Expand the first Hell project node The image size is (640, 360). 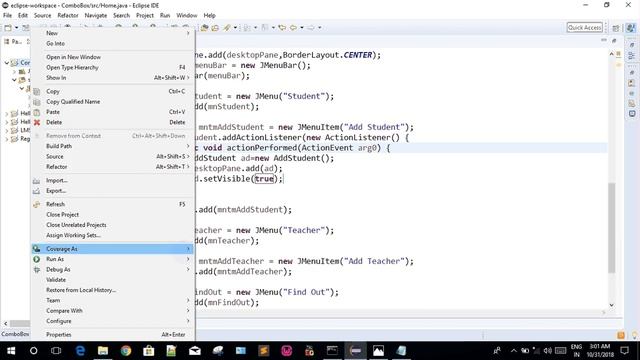[x=7, y=113]
